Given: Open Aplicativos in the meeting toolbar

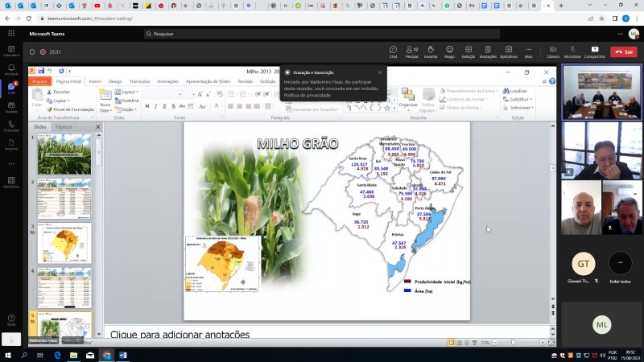Looking at the screenshot, I should pos(509,51).
